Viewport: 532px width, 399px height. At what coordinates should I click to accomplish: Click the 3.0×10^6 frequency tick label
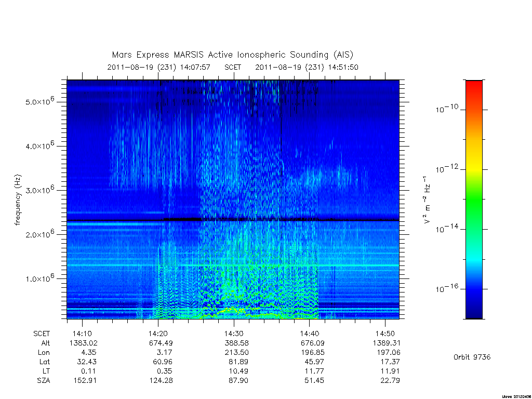tap(39, 190)
